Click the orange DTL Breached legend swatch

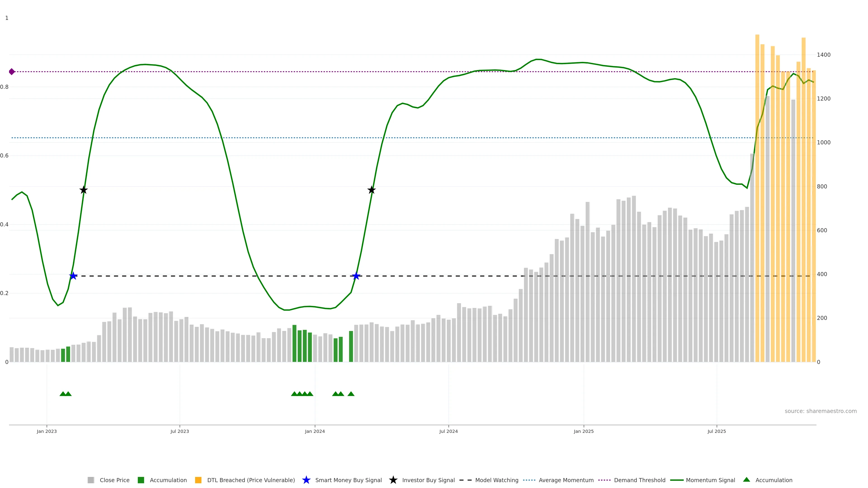(198, 480)
